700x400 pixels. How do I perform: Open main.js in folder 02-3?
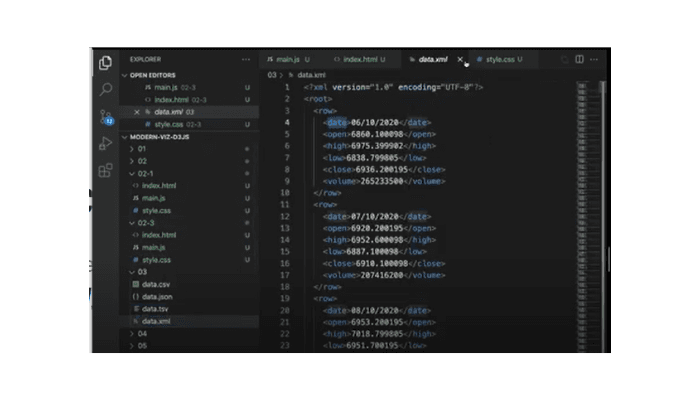pos(189,247)
